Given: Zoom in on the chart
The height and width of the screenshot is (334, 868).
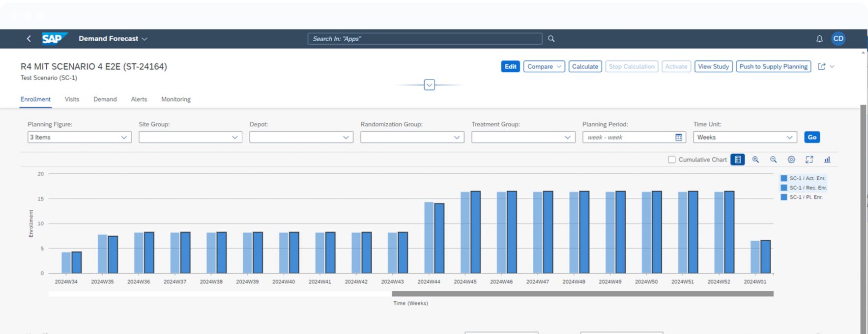Looking at the screenshot, I should tap(755, 160).
